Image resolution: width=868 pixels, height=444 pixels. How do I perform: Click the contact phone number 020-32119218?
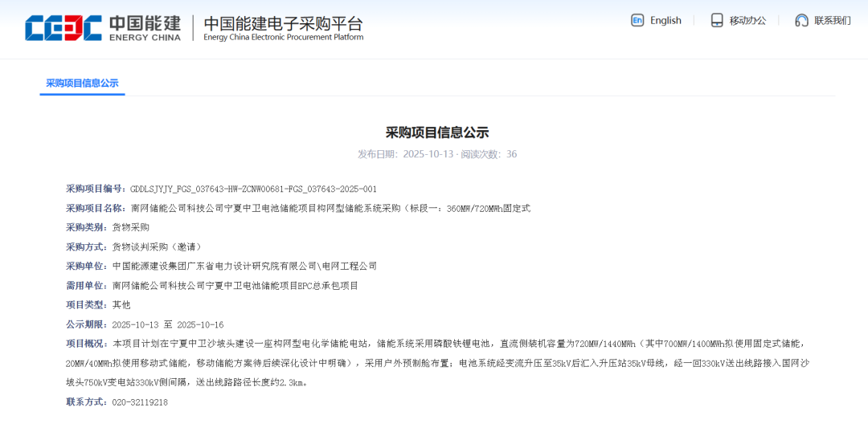[x=140, y=401]
